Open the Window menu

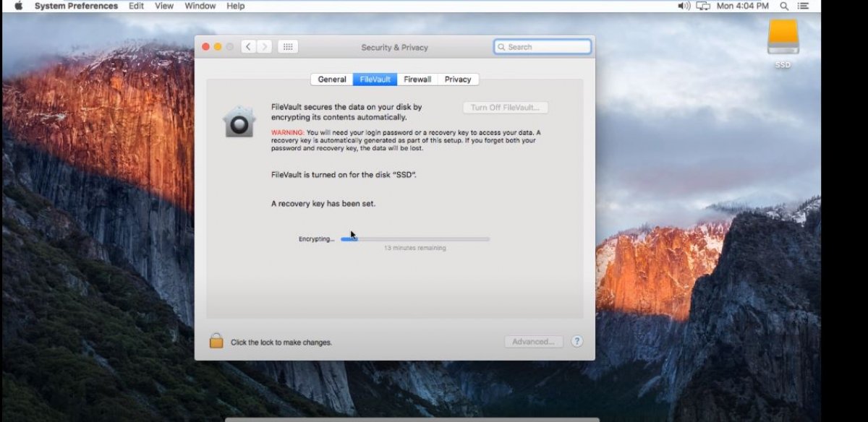200,6
